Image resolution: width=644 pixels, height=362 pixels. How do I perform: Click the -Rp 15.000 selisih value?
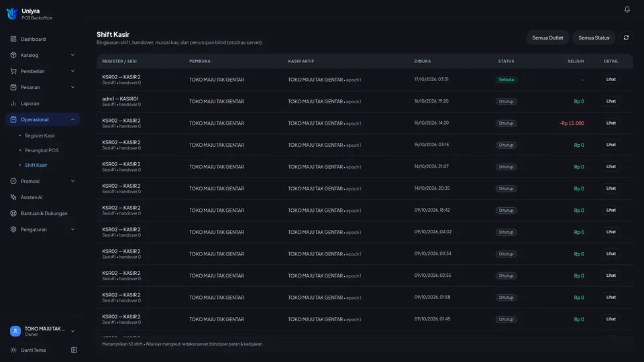coord(572,123)
